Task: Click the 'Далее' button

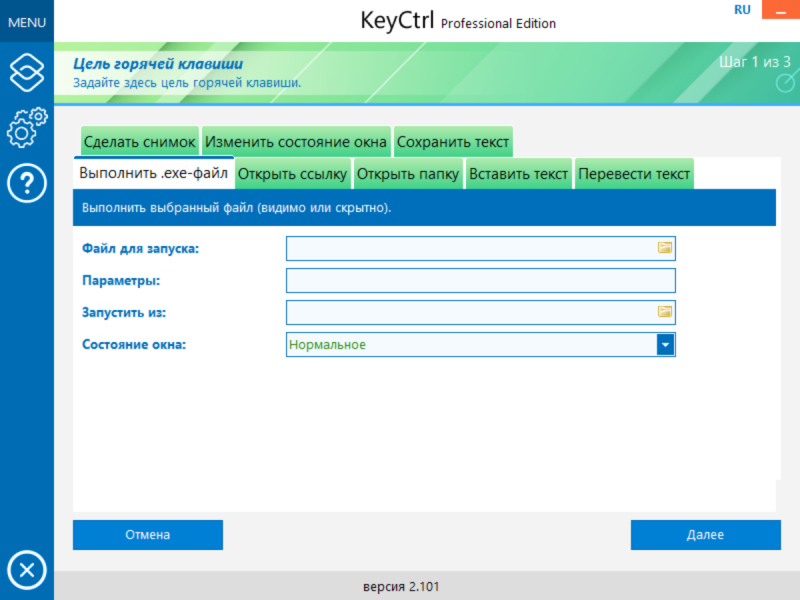Action: click(706, 535)
